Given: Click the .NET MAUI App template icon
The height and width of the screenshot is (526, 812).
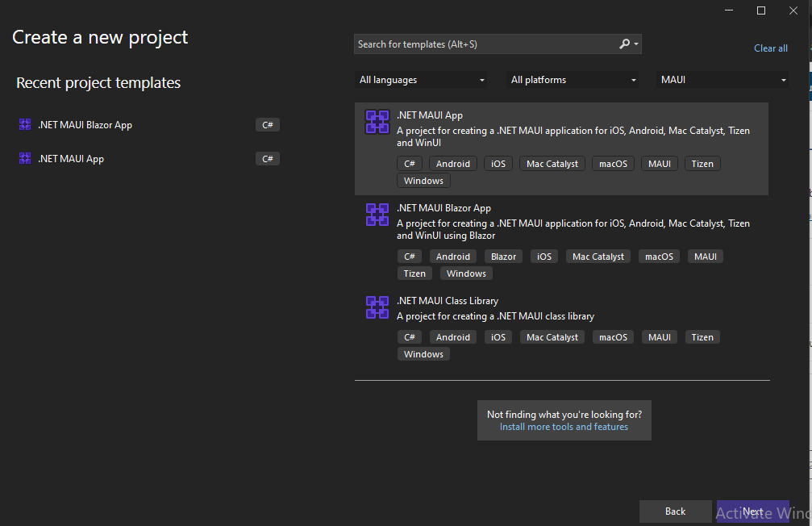Looking at the screenshot, I should [377, 122].
